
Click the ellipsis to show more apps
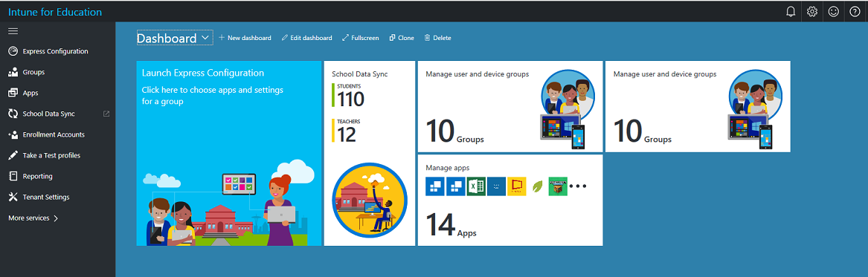[x=577, y=186]
